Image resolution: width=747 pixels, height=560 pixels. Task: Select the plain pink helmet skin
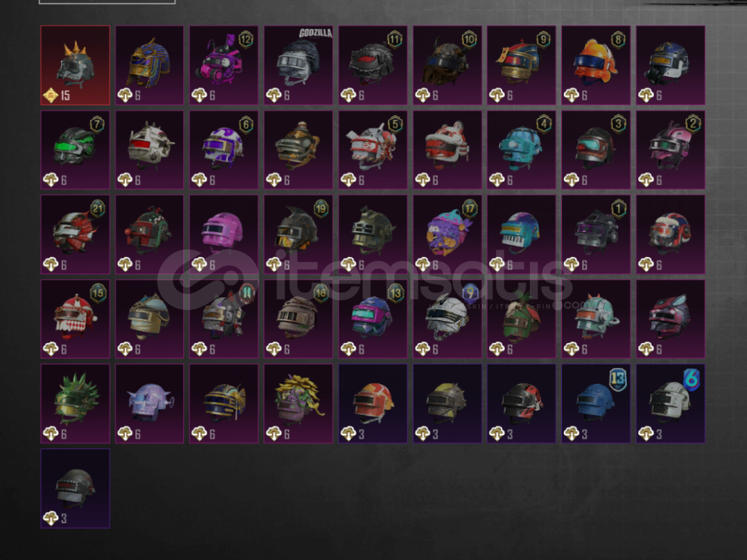point(224,234)
